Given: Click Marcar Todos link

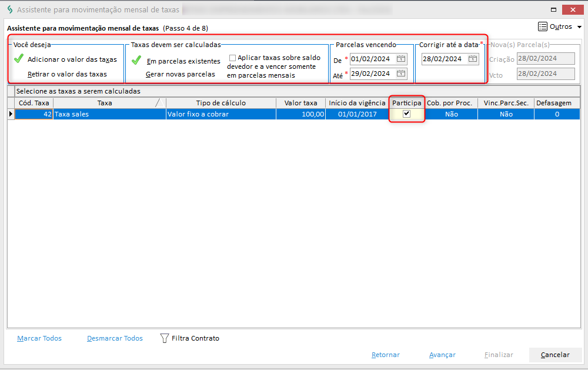Looking at the screenshot, I should (39, 338).
